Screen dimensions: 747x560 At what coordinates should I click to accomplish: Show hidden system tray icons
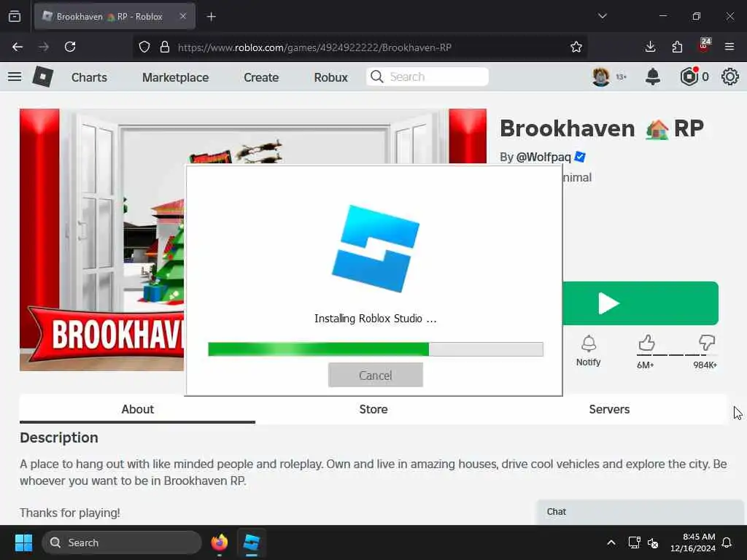(x=611, y=542)
